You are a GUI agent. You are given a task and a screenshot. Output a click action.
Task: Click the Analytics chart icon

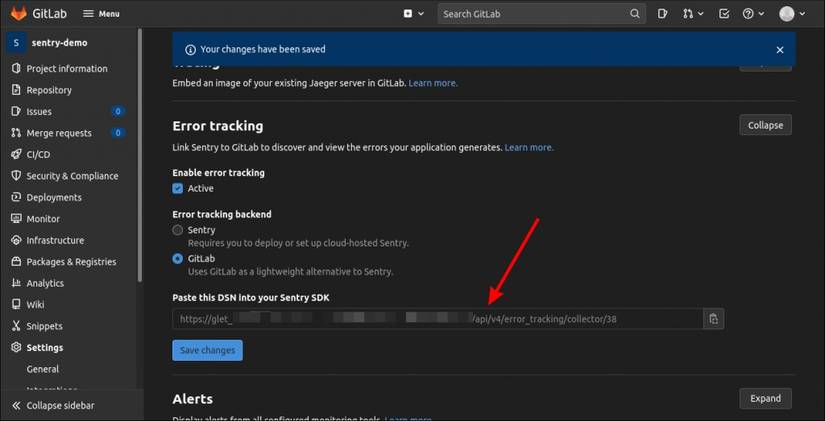(x=16, y=283)
